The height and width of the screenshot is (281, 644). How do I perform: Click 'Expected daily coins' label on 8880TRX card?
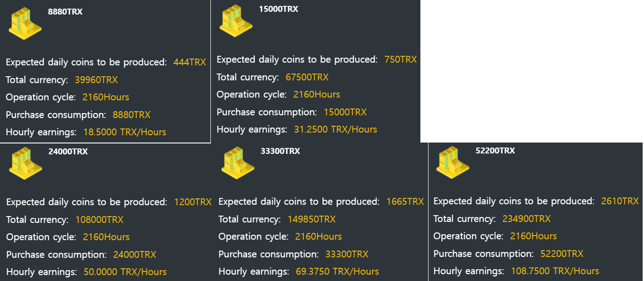pyautogui.click(x=86, y=63)
